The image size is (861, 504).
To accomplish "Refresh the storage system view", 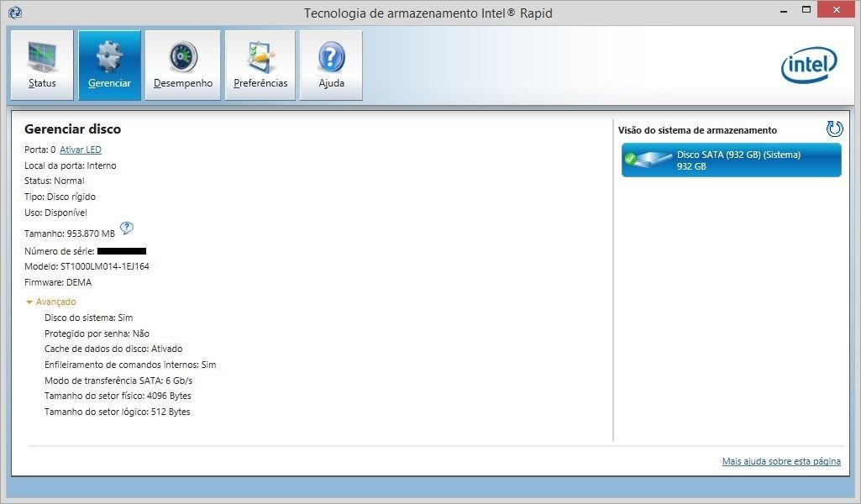I will tap(834, 129).
